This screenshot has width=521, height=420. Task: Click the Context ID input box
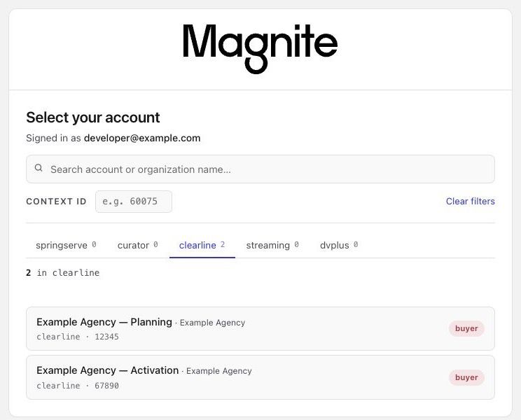(x=134, y=201)
